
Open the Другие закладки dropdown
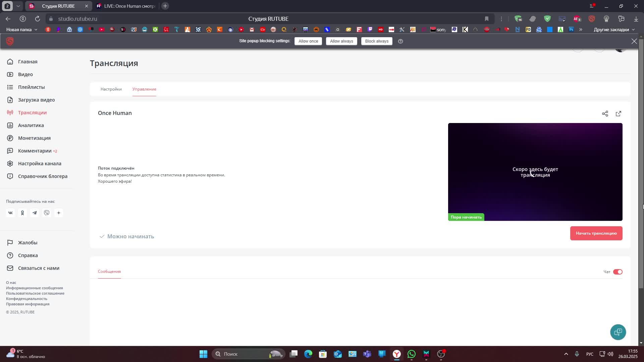point(614,29)
